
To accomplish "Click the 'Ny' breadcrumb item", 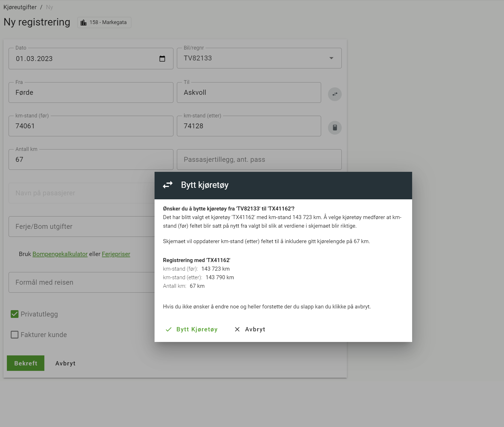I will coord(50,7).
